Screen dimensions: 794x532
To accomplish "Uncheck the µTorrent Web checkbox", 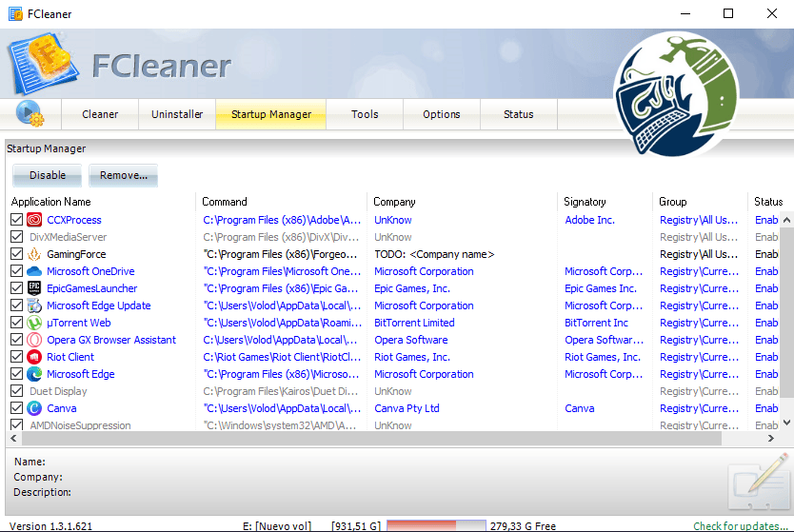I will (17, 323).
